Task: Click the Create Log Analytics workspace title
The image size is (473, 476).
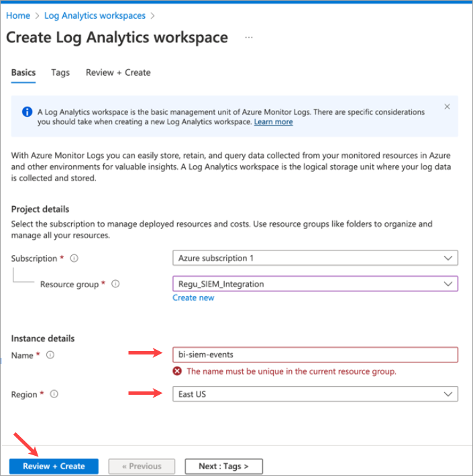Action: (117, 38)
